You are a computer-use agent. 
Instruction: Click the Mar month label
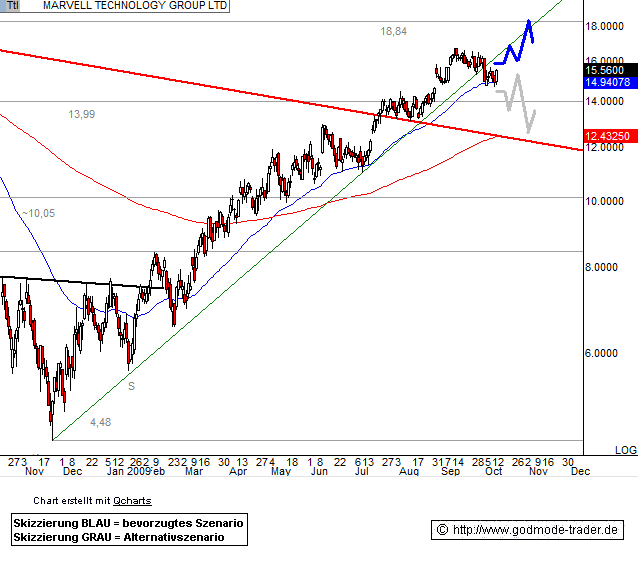194,471
